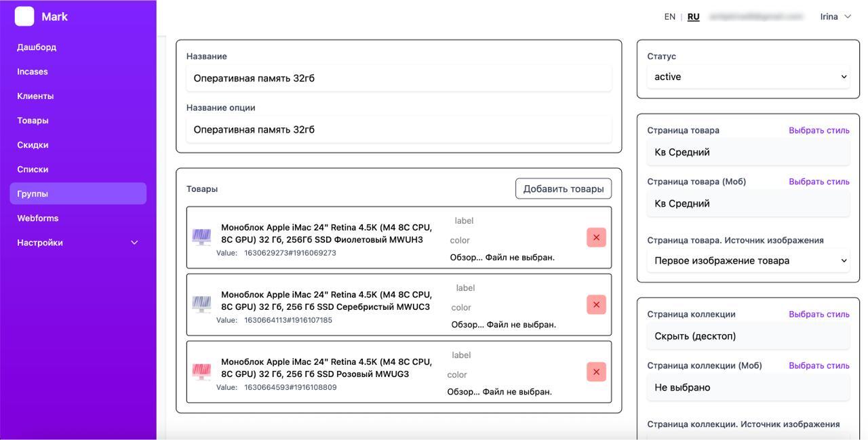
Task: Remove the Фиолетовый iMac product with red X
Action: tap(596, 237)
